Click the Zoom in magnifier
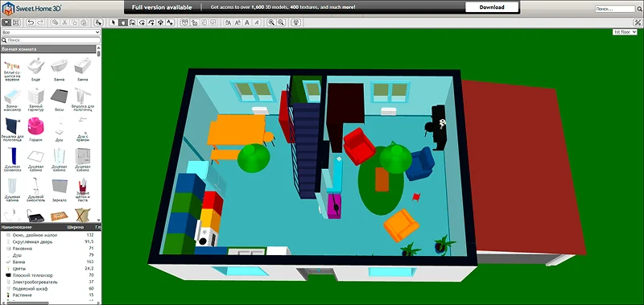The height and width of the screenshot is (305, 644). pos(271,23)
